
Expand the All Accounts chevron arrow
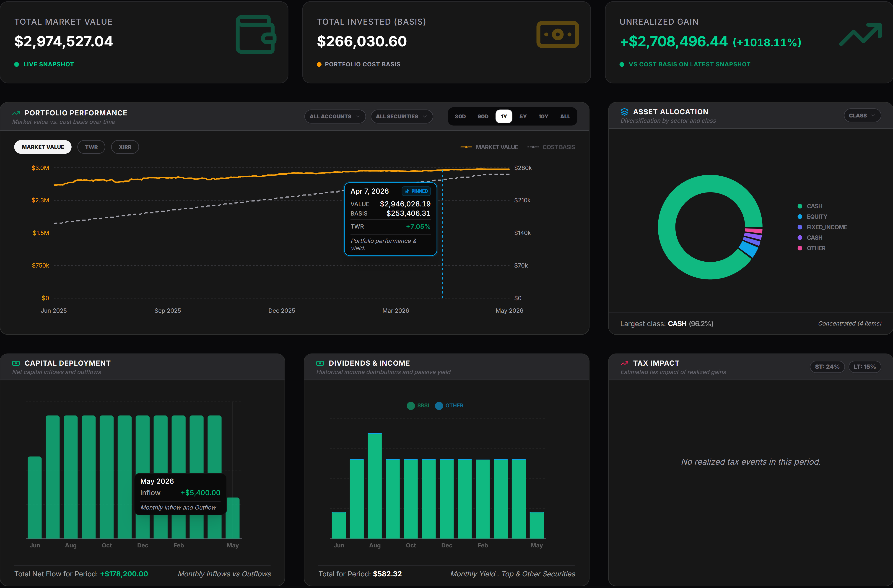click(358, 116)
